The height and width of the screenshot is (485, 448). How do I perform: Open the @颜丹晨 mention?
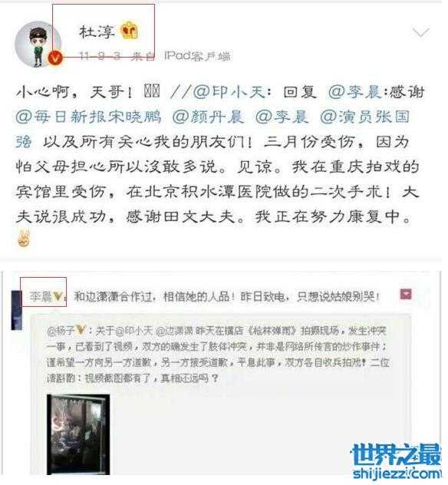(209, 117)
